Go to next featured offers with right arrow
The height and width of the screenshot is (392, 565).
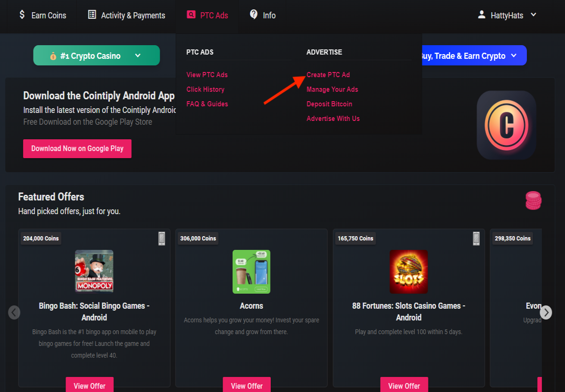coord(546,312)
